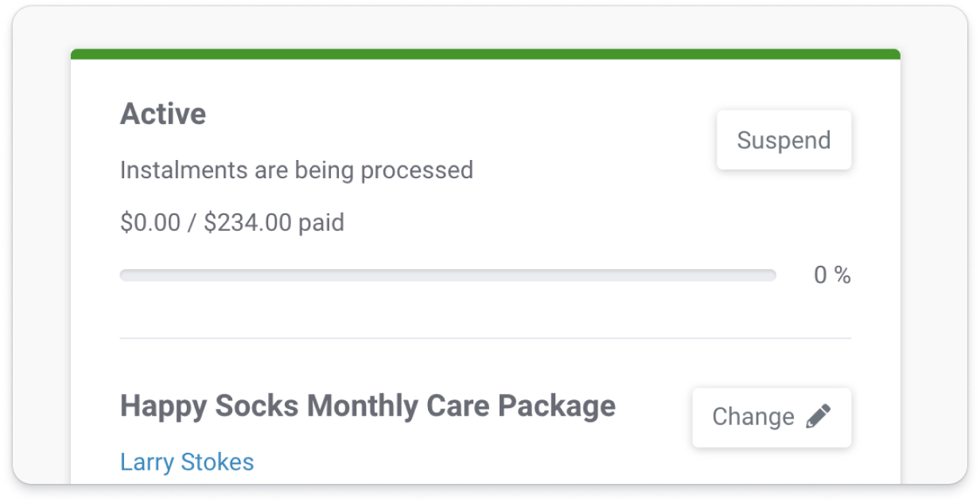Select the 0 % progress label
The image size is (980, 503).
tap(832, 275)
